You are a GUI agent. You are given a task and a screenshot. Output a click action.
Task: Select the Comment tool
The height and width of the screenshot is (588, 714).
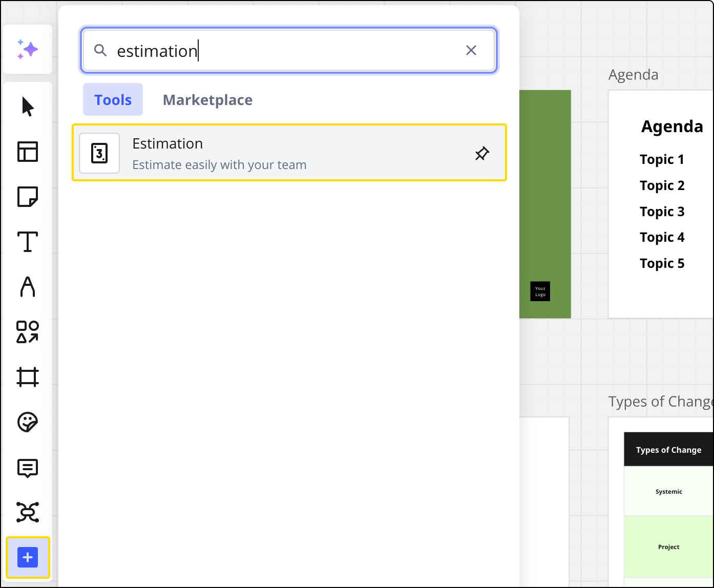(28, 468)
